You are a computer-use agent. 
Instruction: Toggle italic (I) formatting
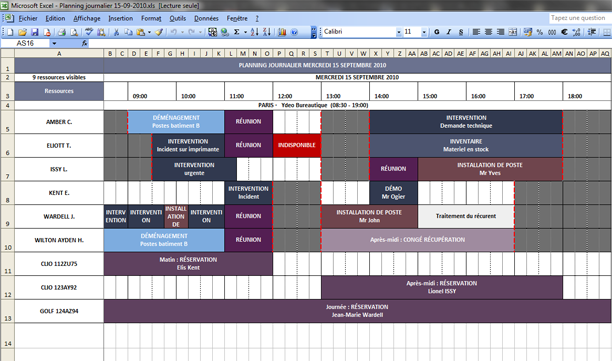449,32
